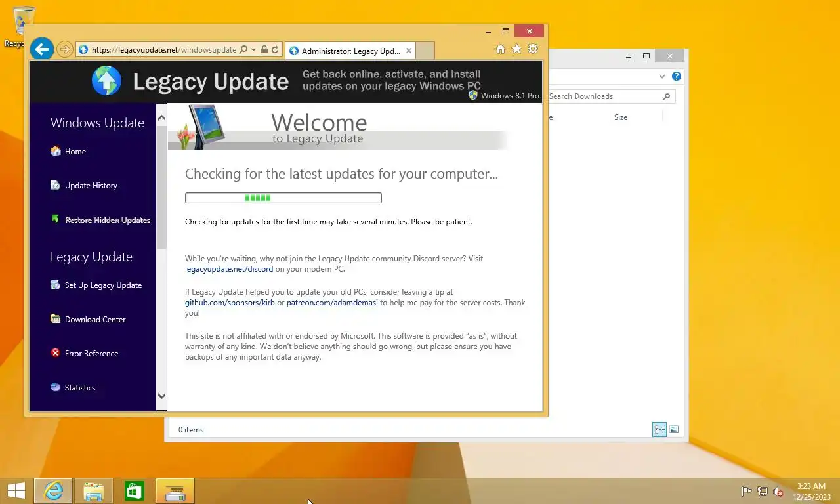Refresh the page with the reload icon

point(275,50)
